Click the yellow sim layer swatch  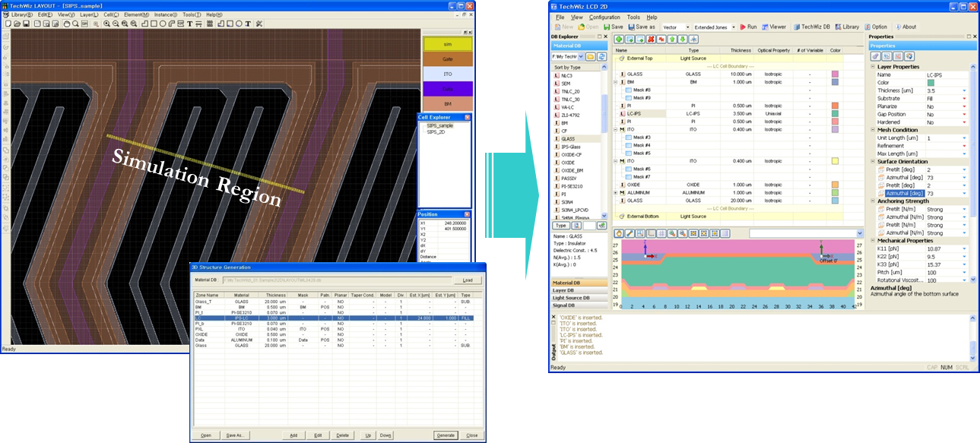coord(448,44)
